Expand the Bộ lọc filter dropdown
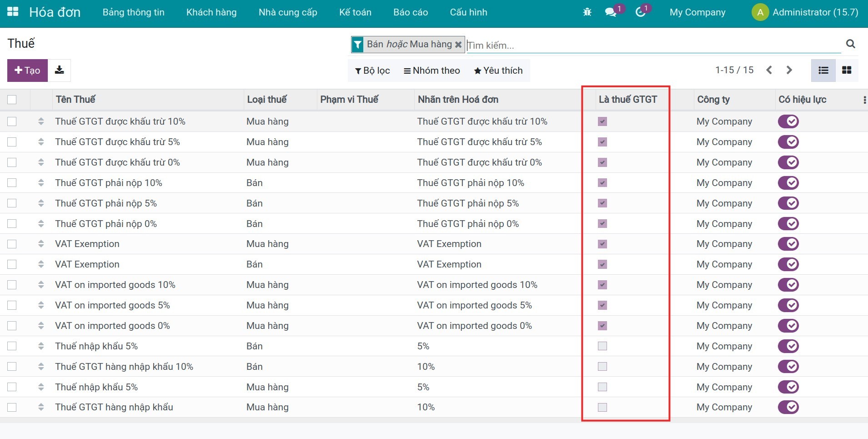Screen dimensions: 868x439 coord(372,71)
